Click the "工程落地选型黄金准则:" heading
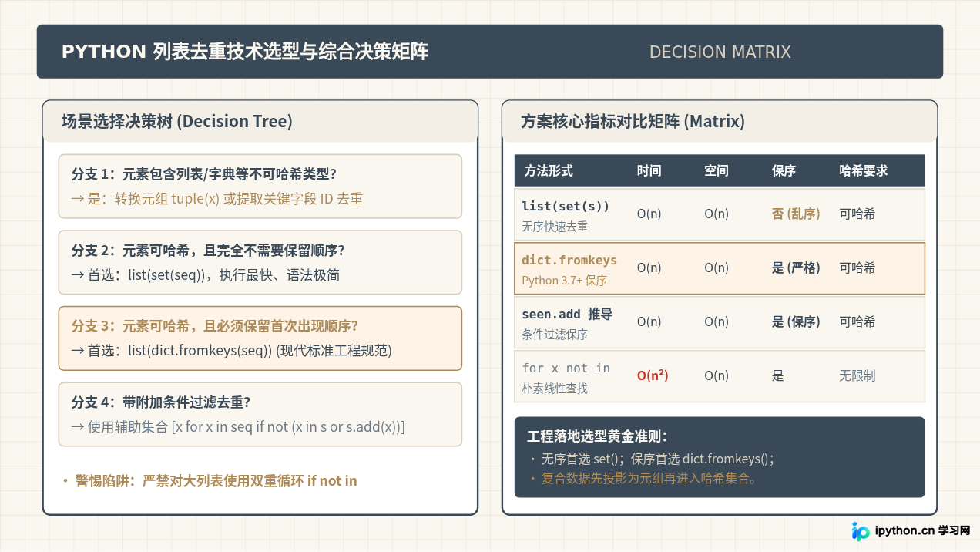 click(x=597, y=436)
